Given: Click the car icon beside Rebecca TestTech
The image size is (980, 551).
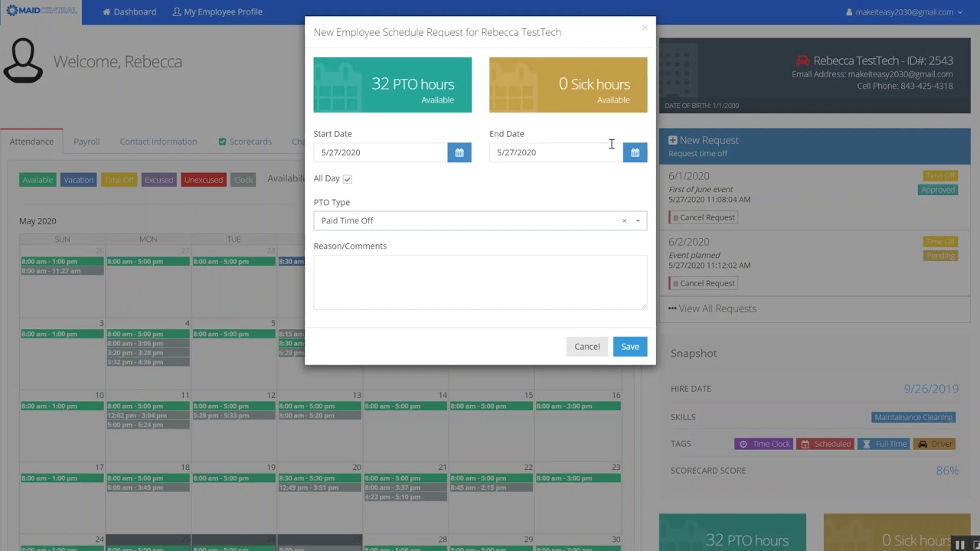Looking at the screenshot, I should click(802, 60).
